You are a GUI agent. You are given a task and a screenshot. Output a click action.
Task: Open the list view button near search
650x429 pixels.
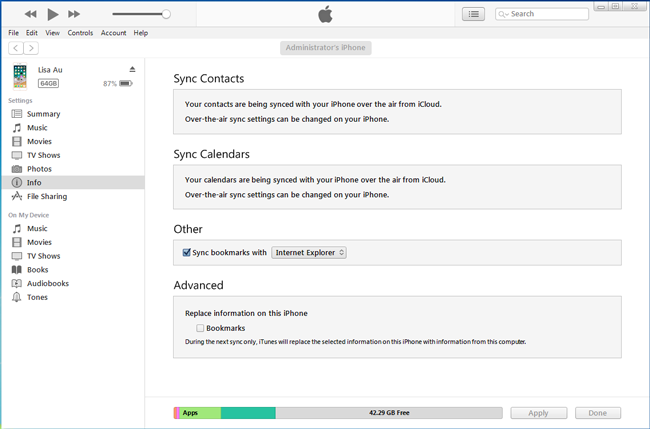click(x=473, y=14)
